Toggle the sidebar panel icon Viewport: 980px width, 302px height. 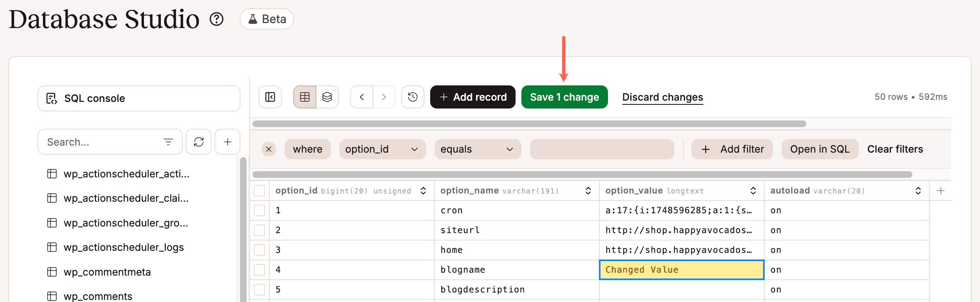click(x=270, y=97)
